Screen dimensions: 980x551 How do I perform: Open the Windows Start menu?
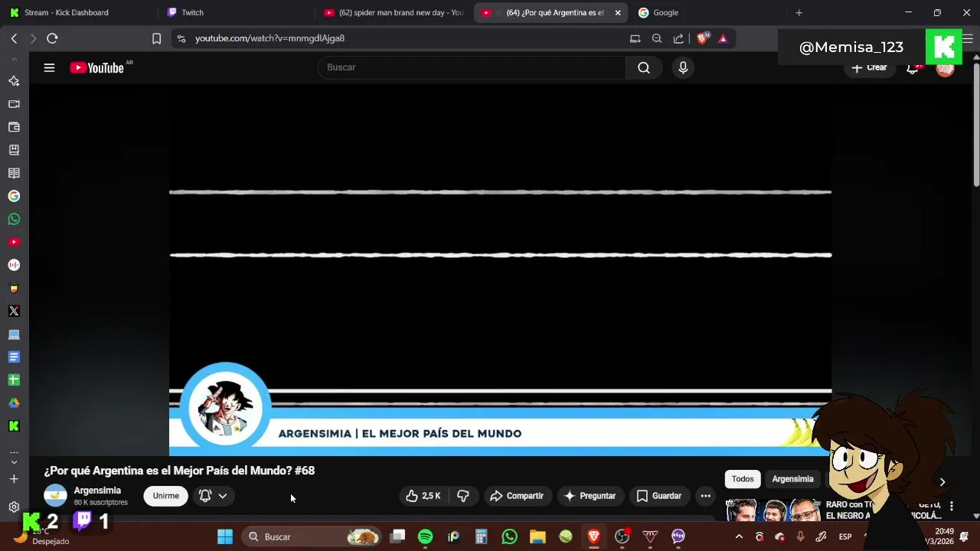pos(225,536)
